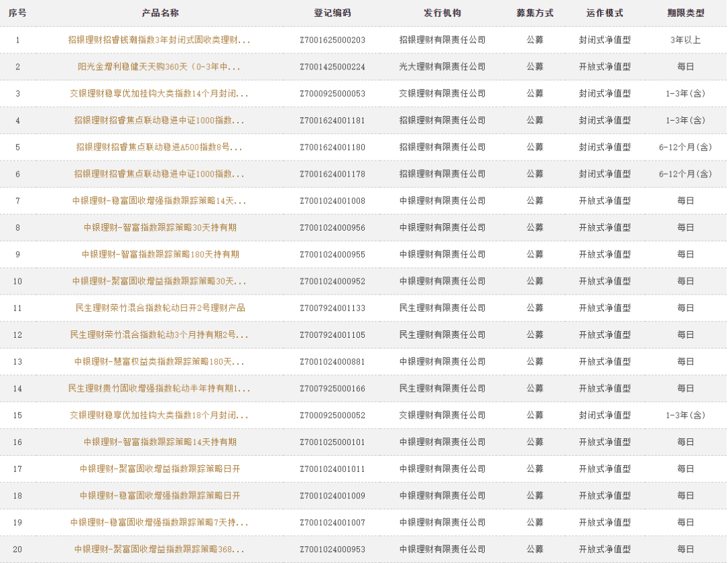Click 民生理财贵竹固收增强指数轮动半年持有期 link
Screen dimensions: 728x563
tap(159, 388)
